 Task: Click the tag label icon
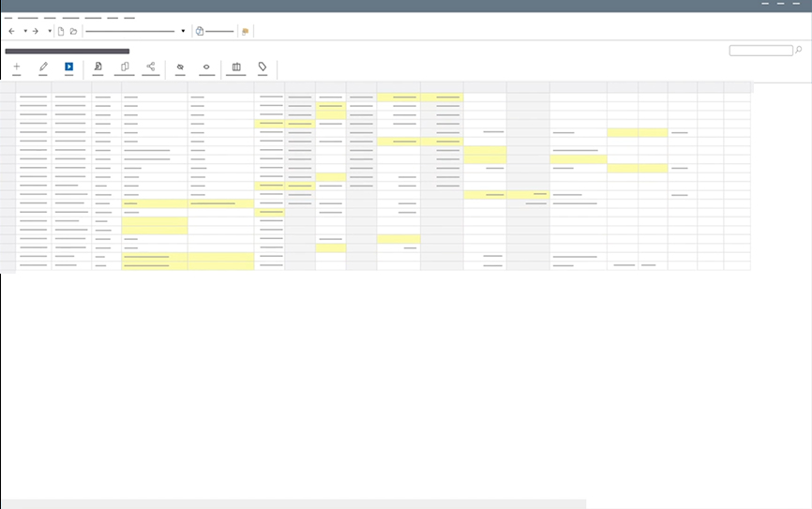(x=263, y=67)
